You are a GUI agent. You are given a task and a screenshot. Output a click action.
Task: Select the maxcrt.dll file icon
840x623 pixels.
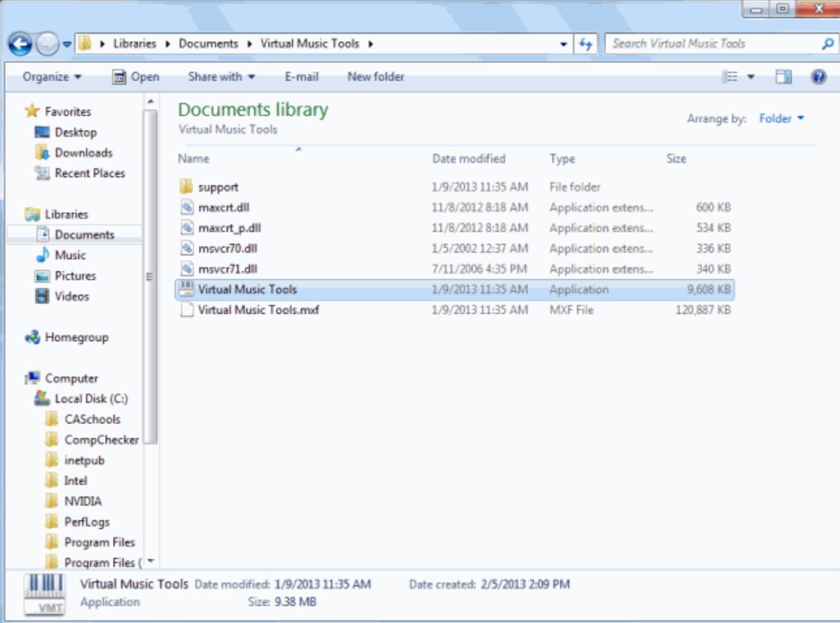click(187, 207)
